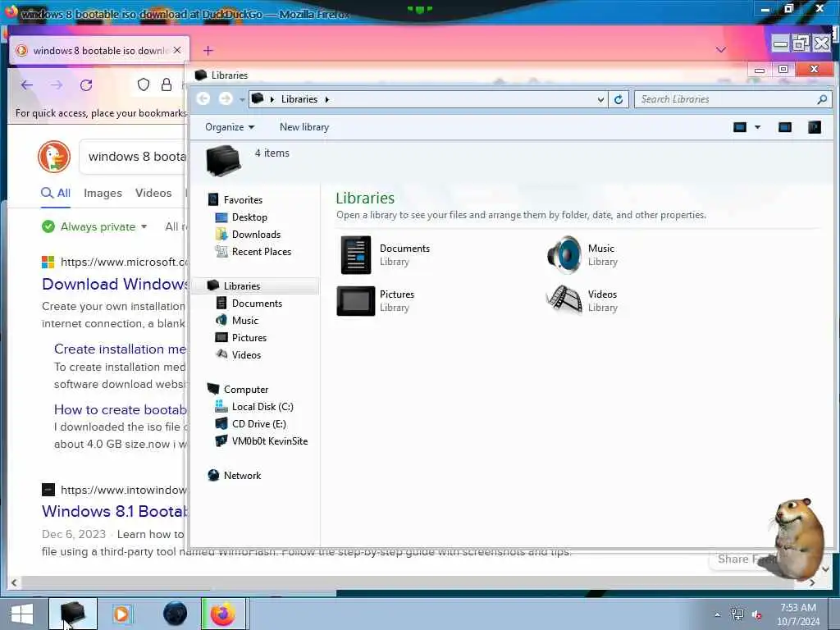Click the DuckDuckGo search box
The image size is (840, 630).
point(133,157)
